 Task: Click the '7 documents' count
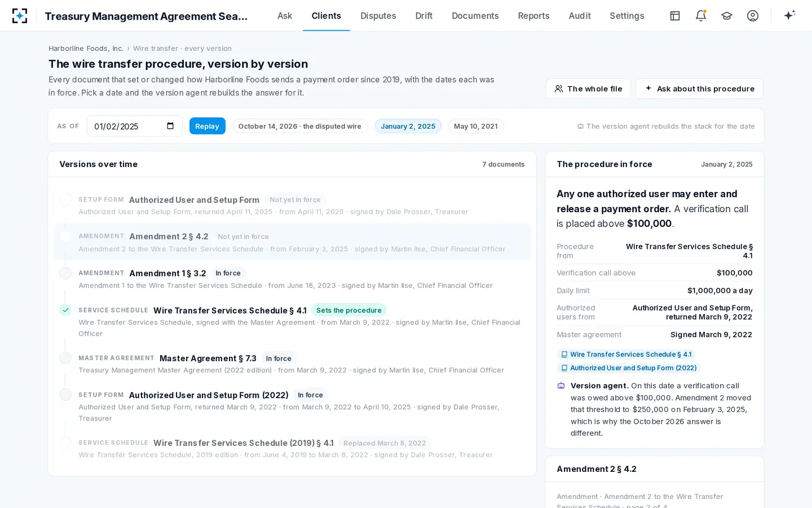tap(504, 164)
